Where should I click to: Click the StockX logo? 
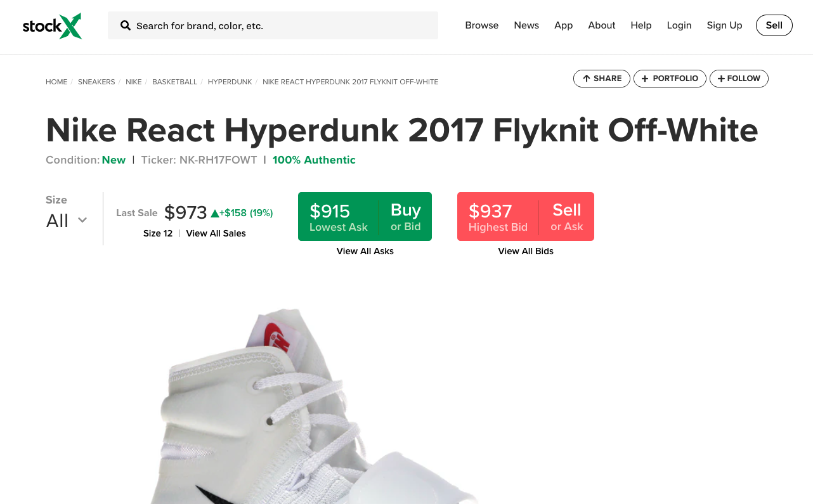[x=52, y=26]
